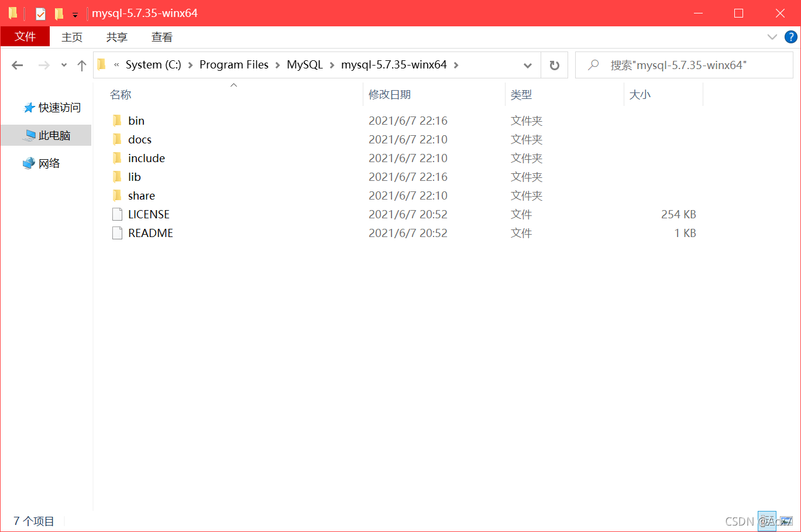Go back with the left arrow
This screenshot has width=801, height=532.
(x=18, y=65)
